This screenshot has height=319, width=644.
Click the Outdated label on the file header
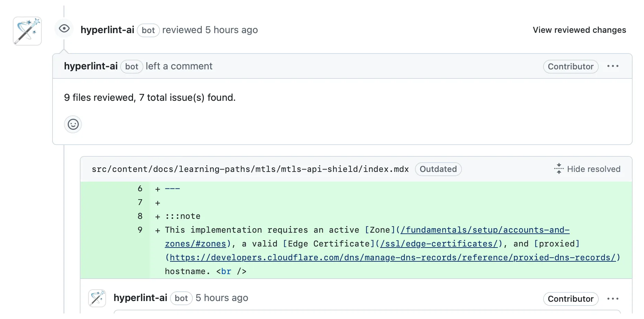click(x=438, y=169)
